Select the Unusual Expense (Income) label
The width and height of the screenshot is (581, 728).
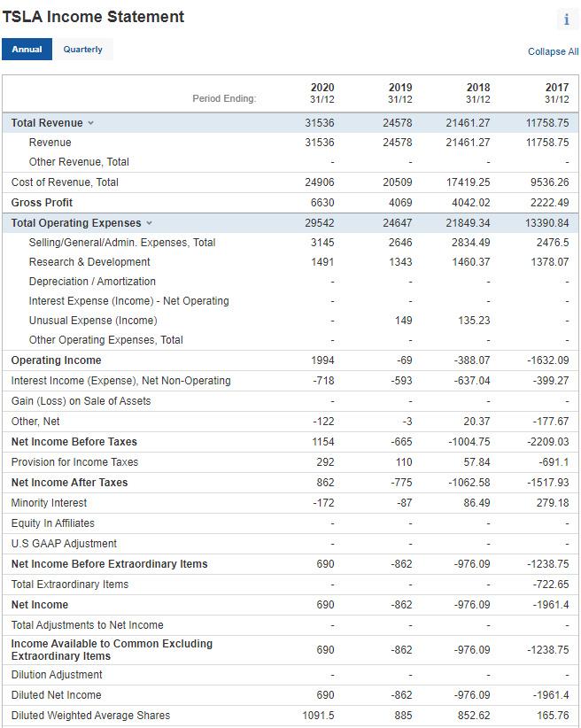pos(93,321)
